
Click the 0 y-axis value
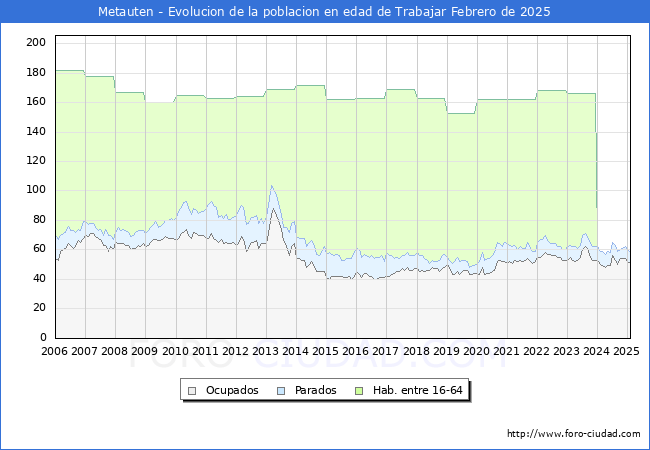(x=43, y=337)
